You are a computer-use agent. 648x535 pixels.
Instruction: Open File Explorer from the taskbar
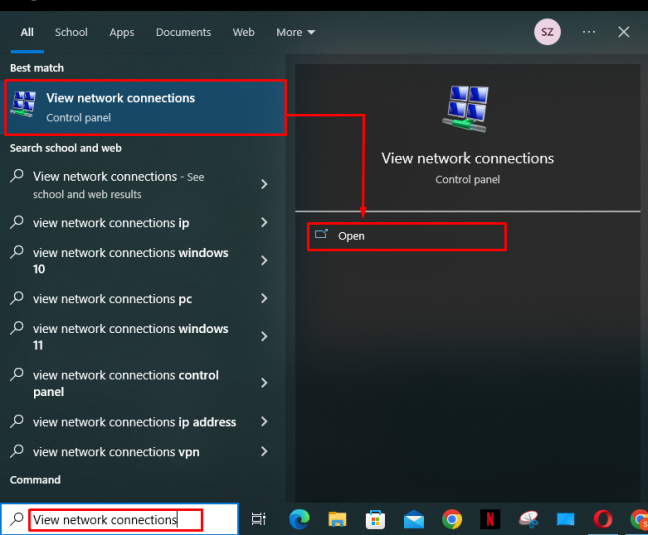[337, 519]
